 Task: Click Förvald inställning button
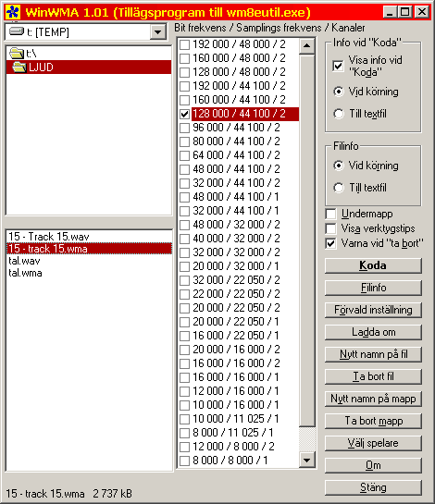(x=373, y=310)
